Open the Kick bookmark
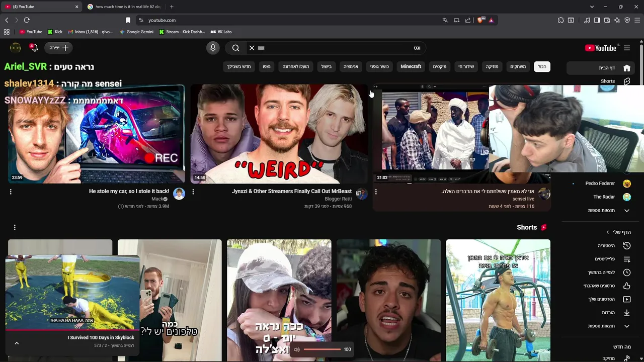Screen dimensions: 644x362 point(55,32)
